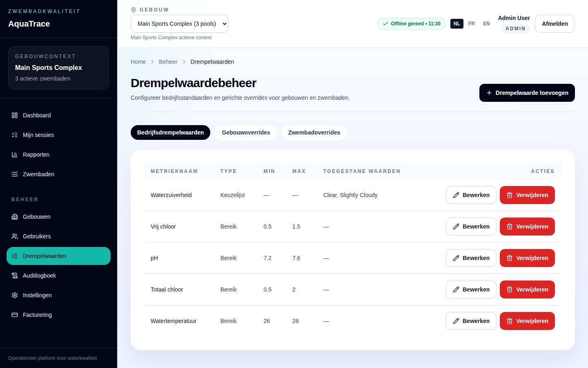Viewport: 588px width, 368px height.
Task: Click the Toegestane waarden column header
Action: point(362,171)
